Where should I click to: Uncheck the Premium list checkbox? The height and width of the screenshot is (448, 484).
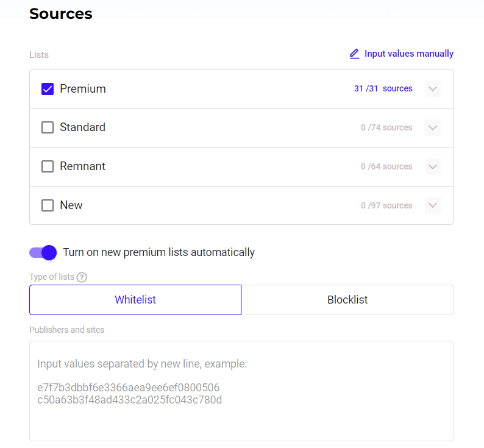pyautogui.click(x=48, y=89)
